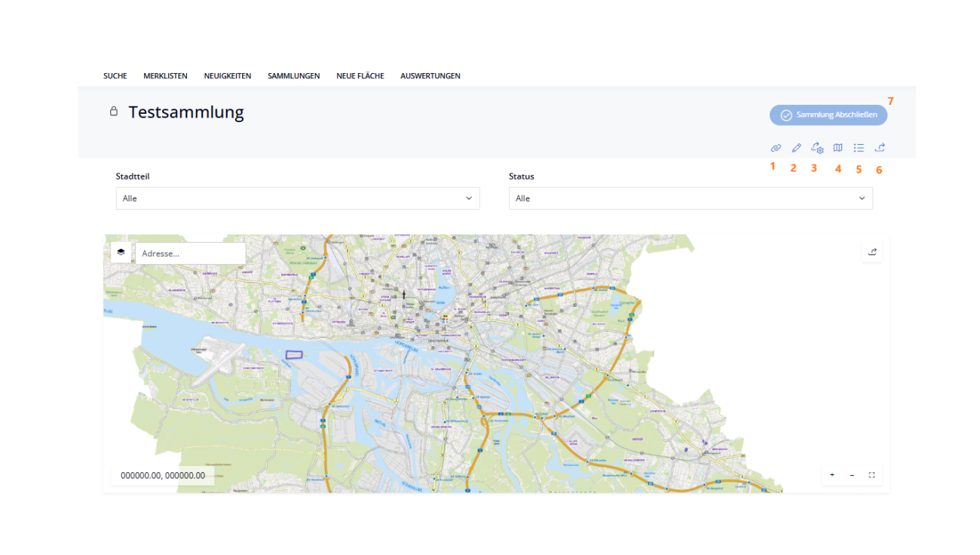Viewport: 980px width, 555px height.
Task: Open the layer switcher icon on the map
Action: point(121,252)
